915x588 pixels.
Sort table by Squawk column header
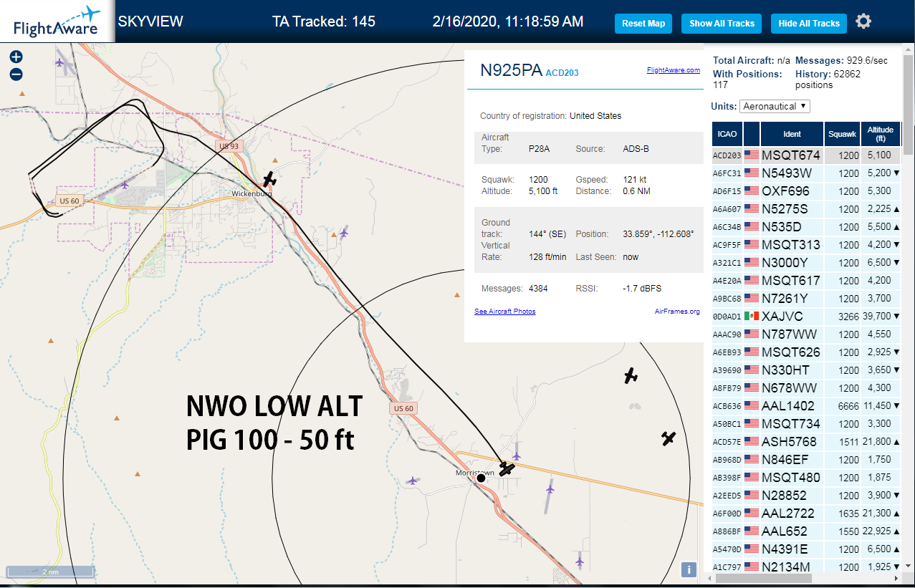point(842,134)
